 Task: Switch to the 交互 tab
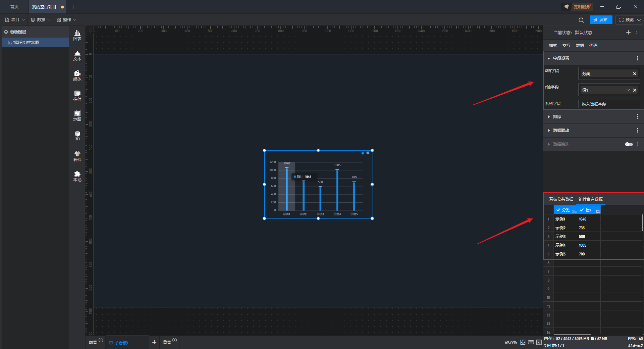coord(566,46)
